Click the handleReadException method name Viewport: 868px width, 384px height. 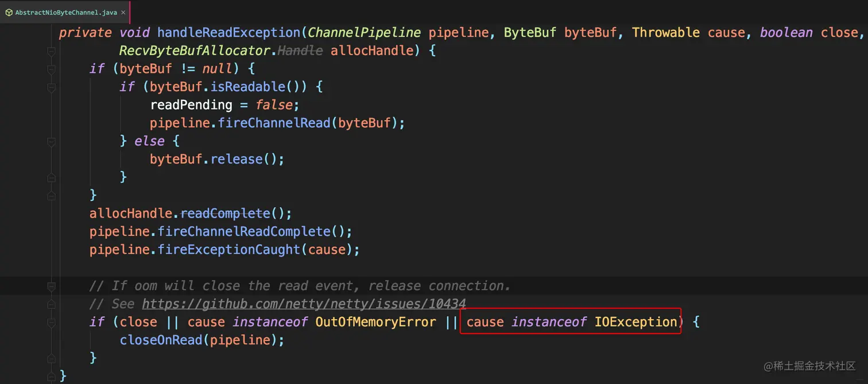click(229, 33)
